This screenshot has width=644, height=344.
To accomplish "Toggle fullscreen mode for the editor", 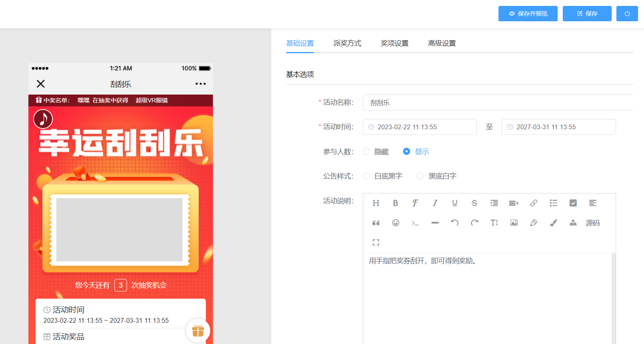I will click(x=376, y=242).
